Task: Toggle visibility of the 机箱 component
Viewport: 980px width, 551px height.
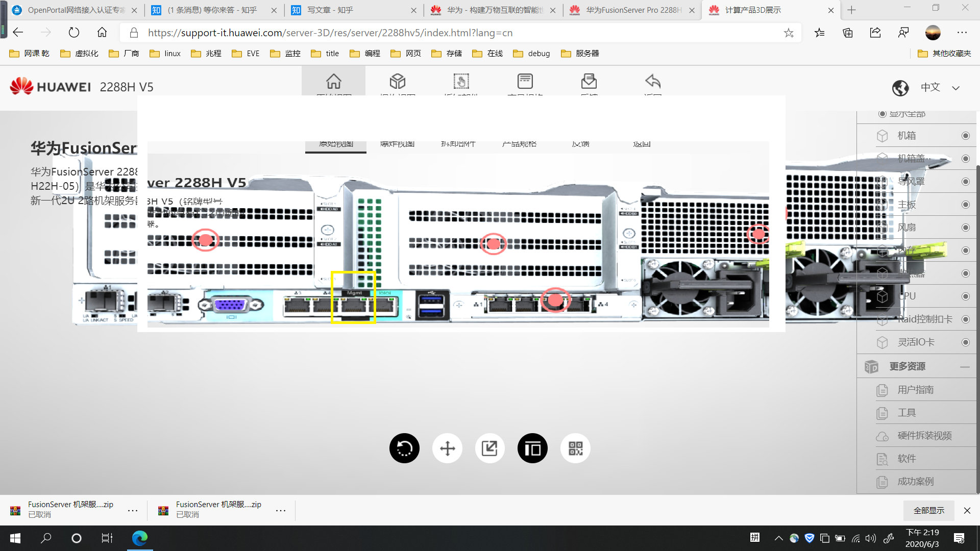Action: [x=965, y=136]
